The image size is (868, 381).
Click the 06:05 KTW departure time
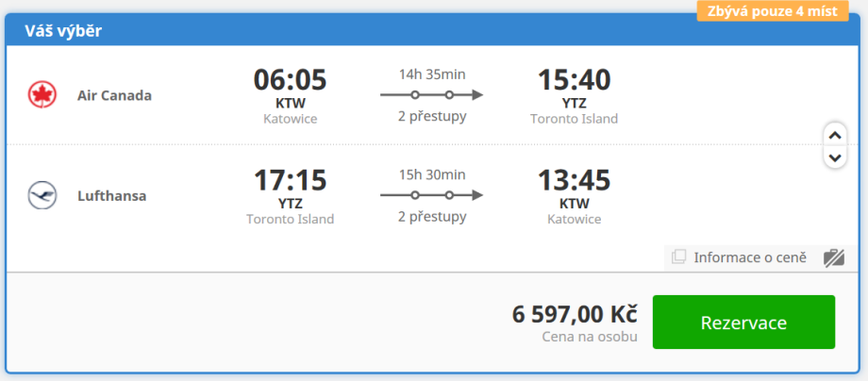tap(291, 81)
